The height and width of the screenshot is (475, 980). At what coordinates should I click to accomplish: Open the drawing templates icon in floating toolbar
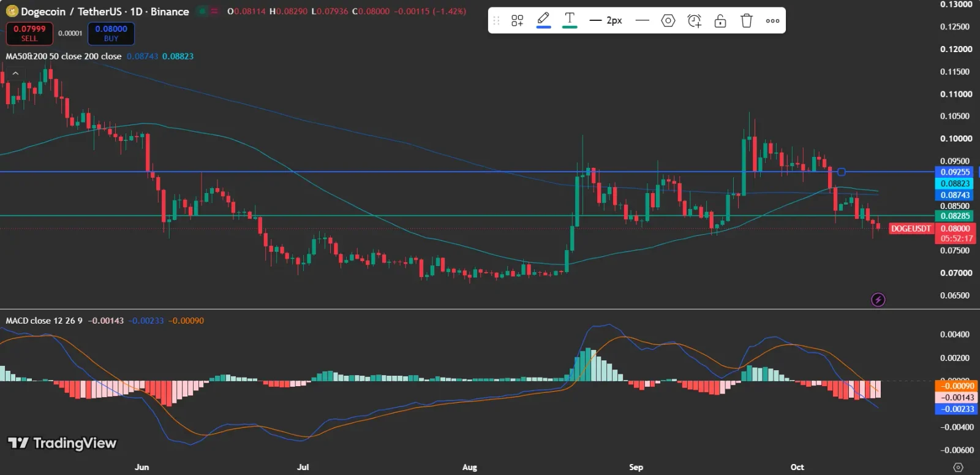click(x=518, y=21)
